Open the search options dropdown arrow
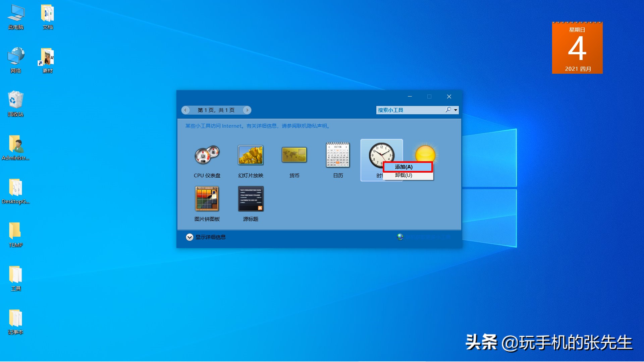Image resolution: width=644 pixels, height=362 pixels. point(455,110)
